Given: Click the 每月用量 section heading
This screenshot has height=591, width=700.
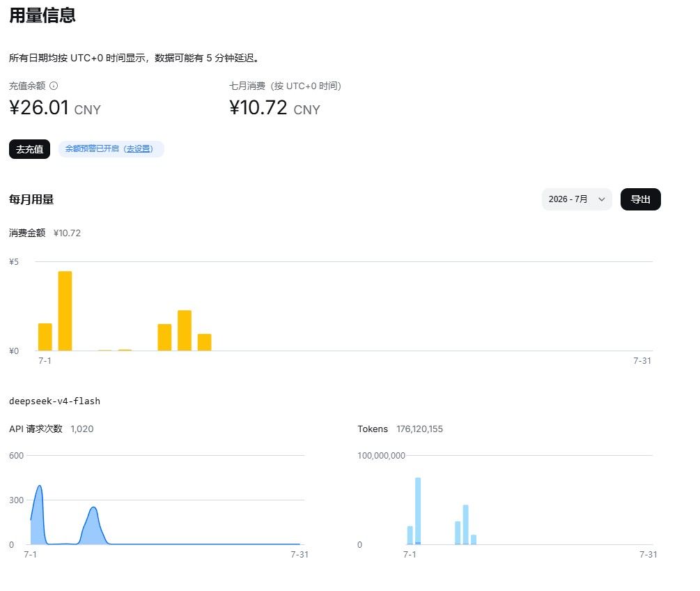Looking at the screenshot, I should 31,200.
